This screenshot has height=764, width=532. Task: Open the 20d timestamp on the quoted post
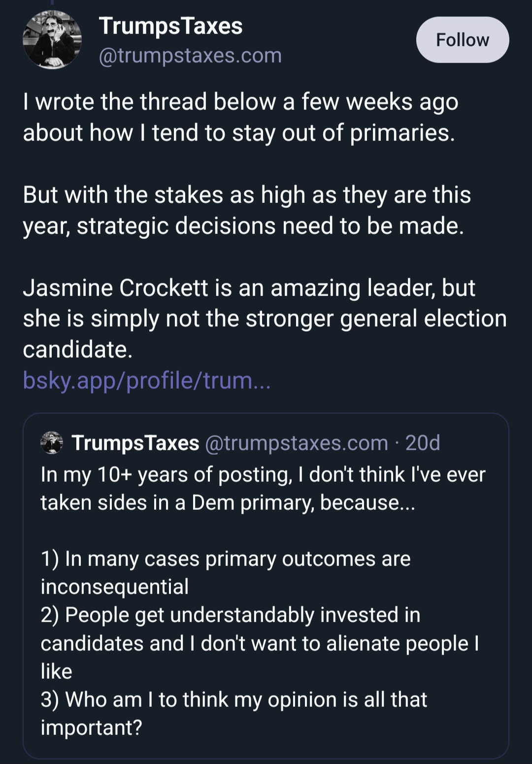pyautogui.click(x=423, y=443)
